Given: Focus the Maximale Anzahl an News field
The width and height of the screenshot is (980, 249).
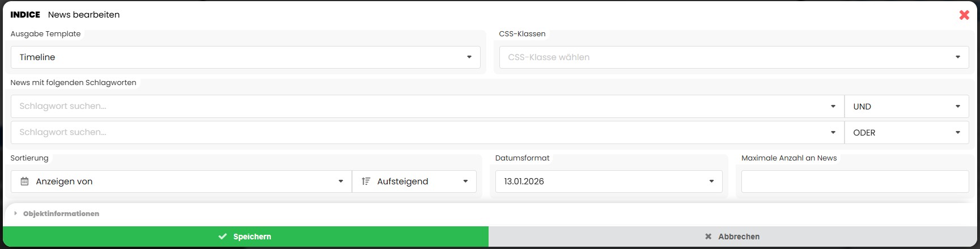Looking at the screenshot, I should point(854,182).
